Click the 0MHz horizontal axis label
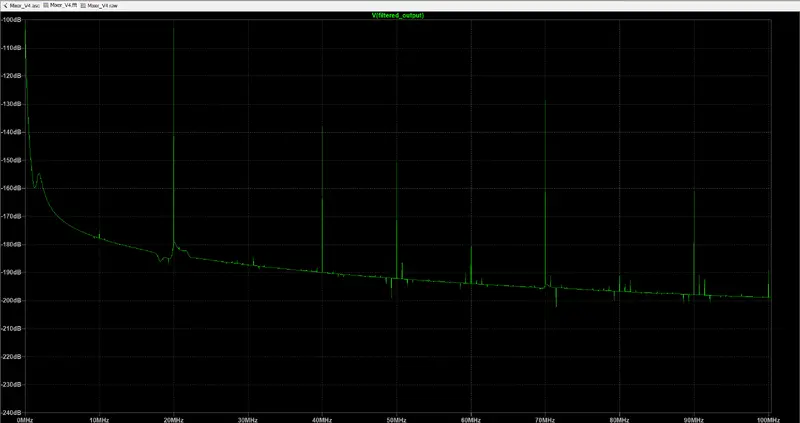800x423 pixels. tap(25, 420)
